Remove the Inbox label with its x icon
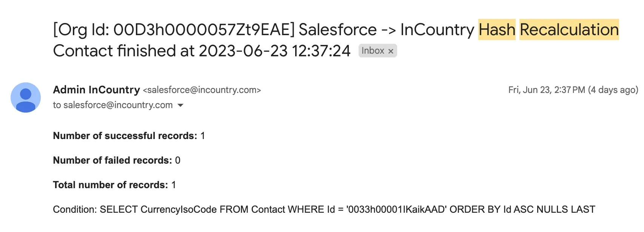The width and height of the screenshot is (644, 232). pos(391,51)
